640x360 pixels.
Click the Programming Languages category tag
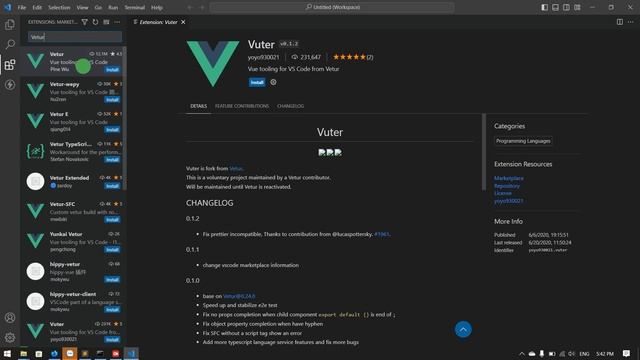[x=523, y=141]
